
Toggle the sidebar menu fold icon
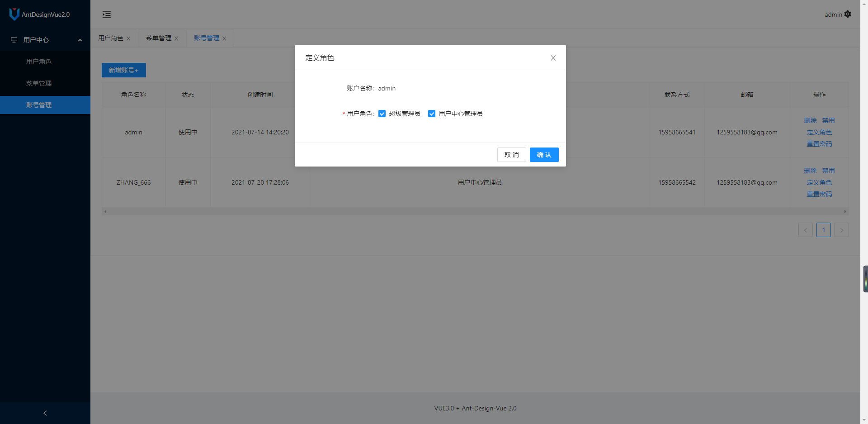tap(107, 14)
